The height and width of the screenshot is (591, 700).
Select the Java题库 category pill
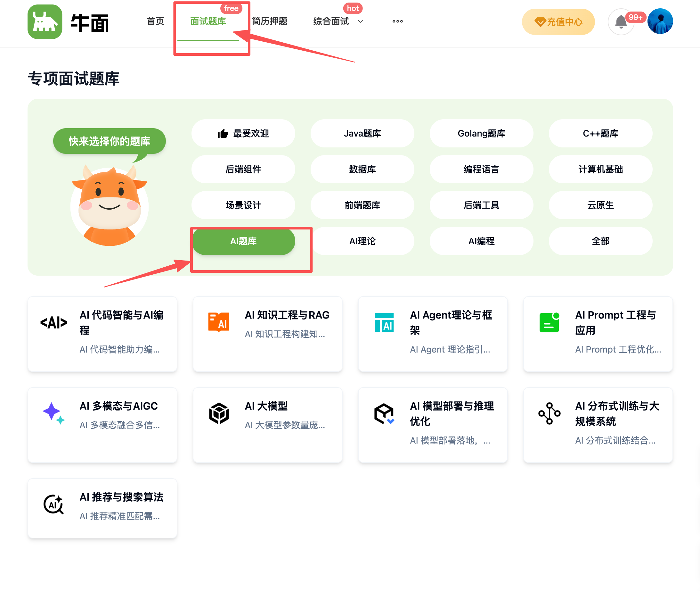(x=362, y=133)
